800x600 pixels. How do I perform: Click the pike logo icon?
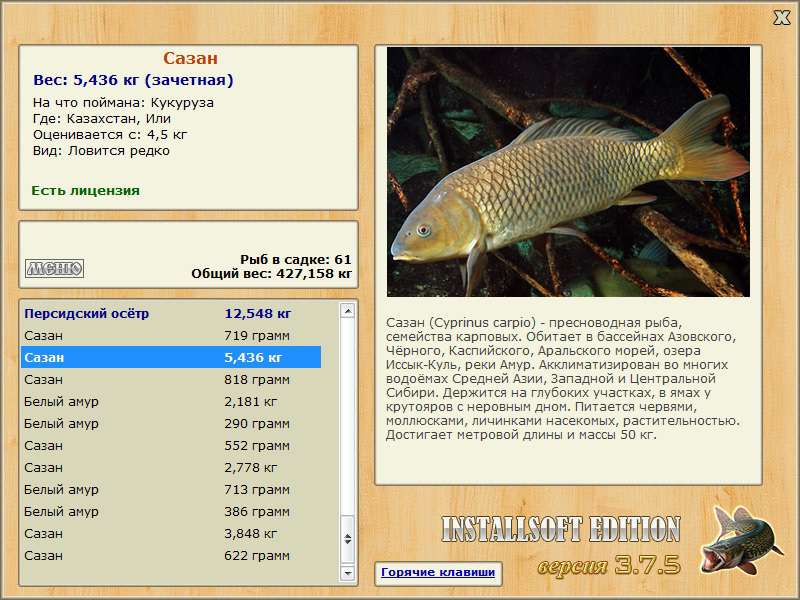[741, 540]
